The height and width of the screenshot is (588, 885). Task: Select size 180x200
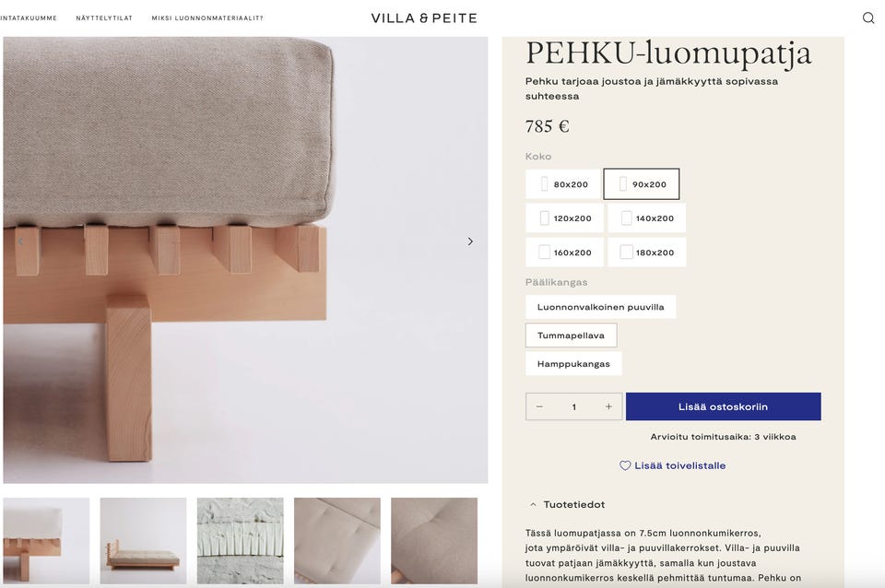[647, 253]
